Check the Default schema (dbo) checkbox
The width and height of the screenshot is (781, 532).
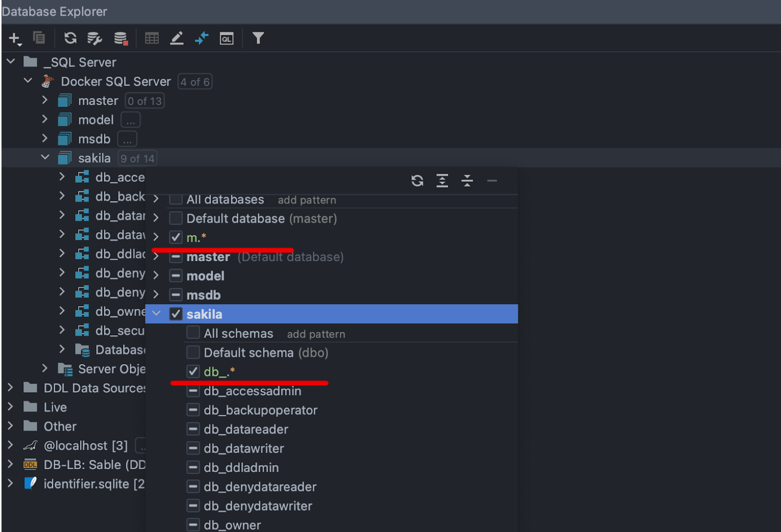point(193,352)
